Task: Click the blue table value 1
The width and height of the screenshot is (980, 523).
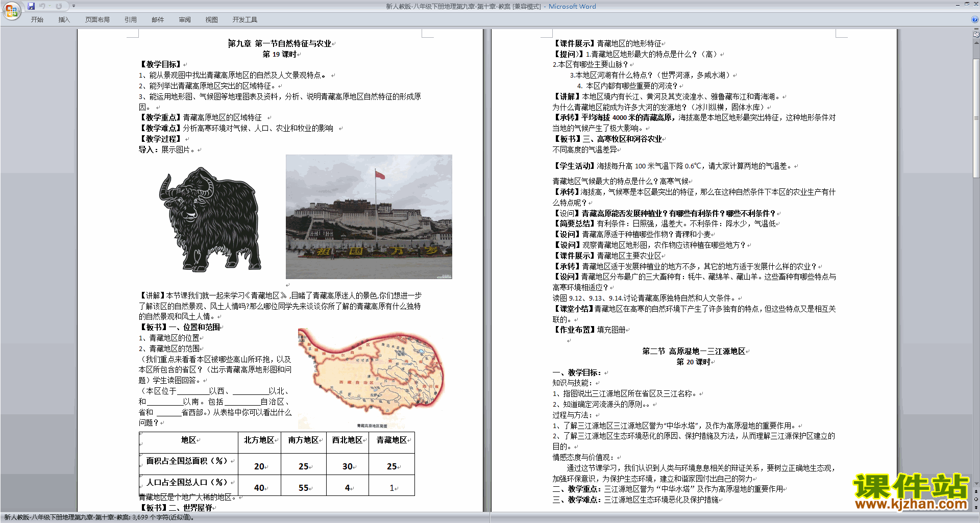Action: click(391, 488)
